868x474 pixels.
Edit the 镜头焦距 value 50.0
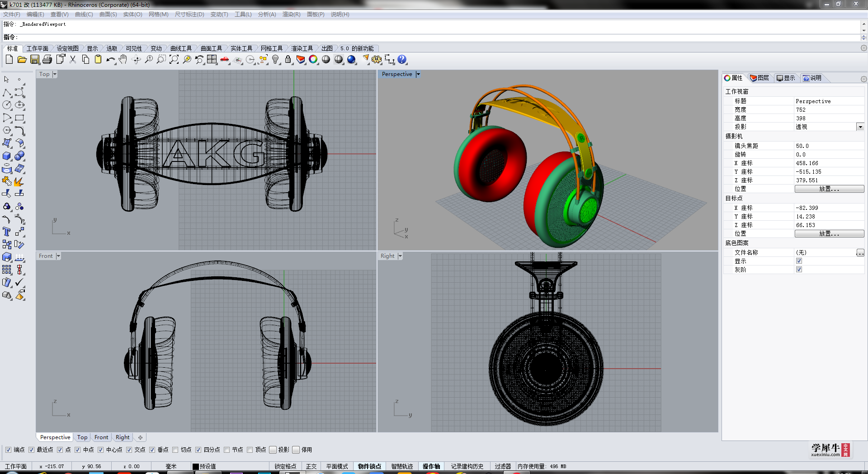pos(829,146)
